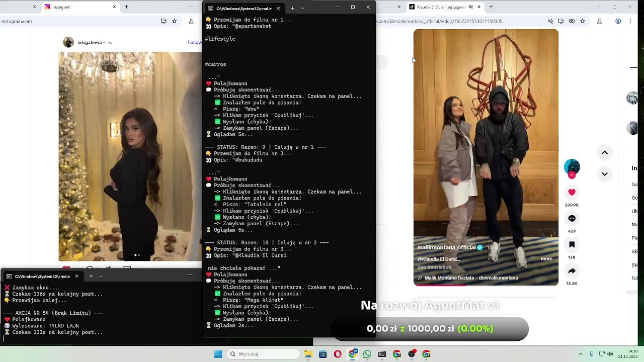Go to previous TikTok video with up chevron
Screen dimensions: 644x362
pos(605,152)
